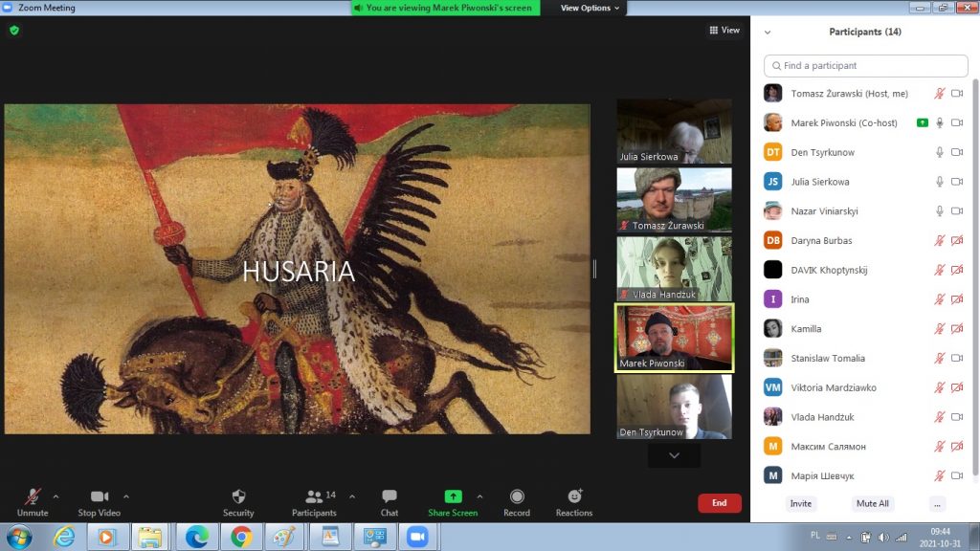The height and width of the screenshot is (551, 980).
Task: Open the Reactions menu
Action: (x=574, y=501)
